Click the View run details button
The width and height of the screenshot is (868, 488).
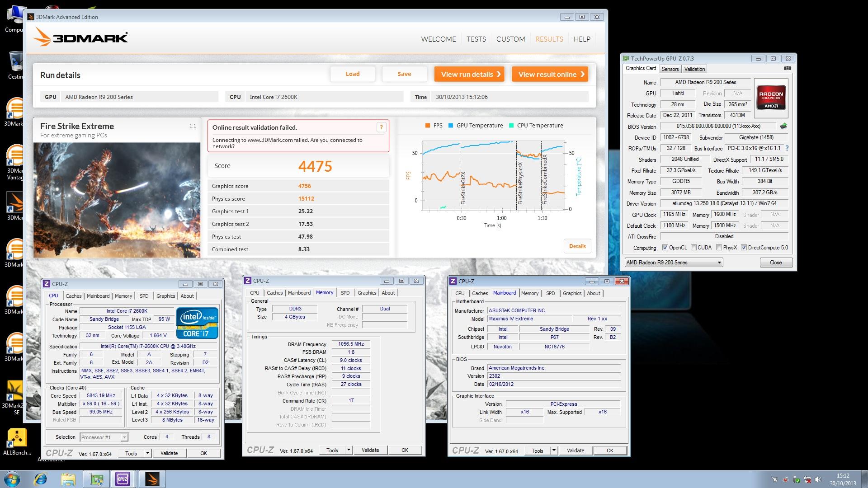tap(470, 74)
